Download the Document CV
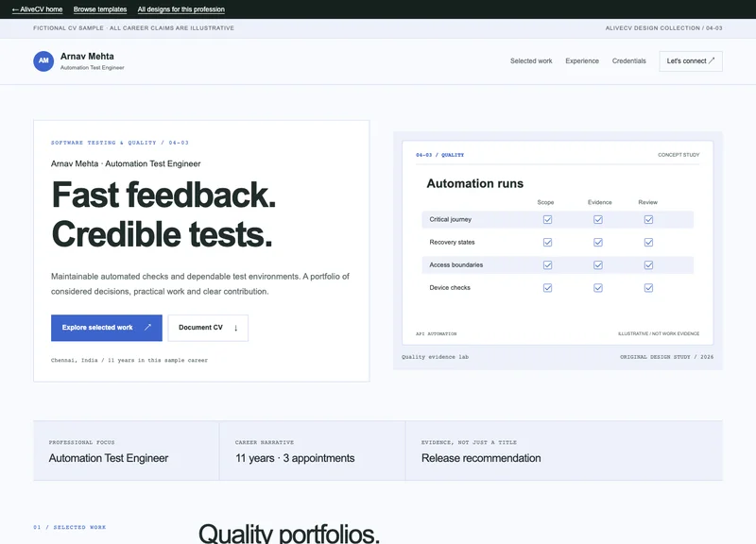 click(208, 328)
